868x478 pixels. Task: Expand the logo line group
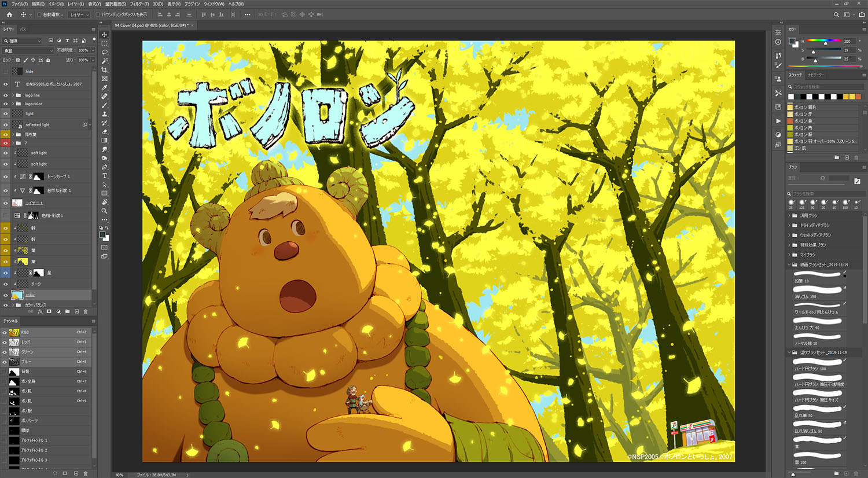tap(13, 95)
